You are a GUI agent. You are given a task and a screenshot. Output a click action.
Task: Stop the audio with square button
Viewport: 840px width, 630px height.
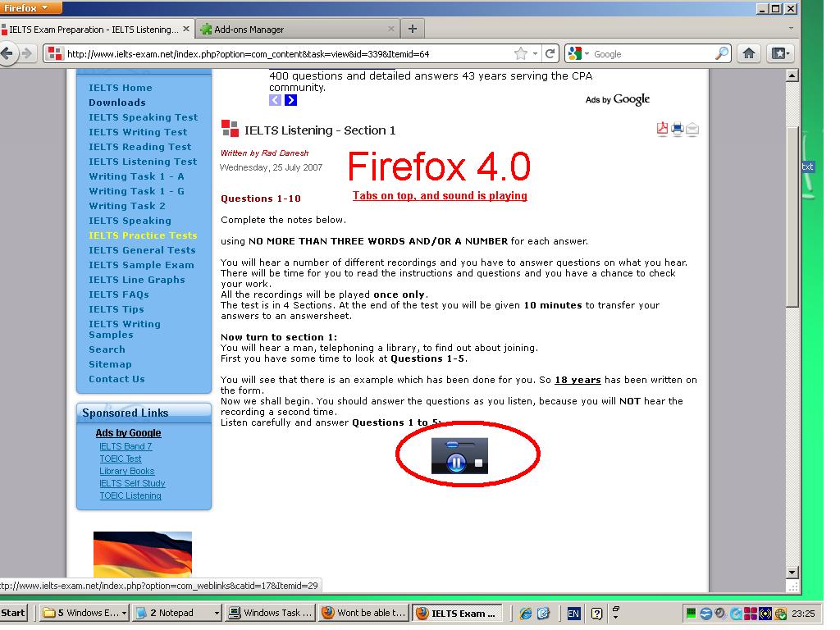[x=478, y=463]
